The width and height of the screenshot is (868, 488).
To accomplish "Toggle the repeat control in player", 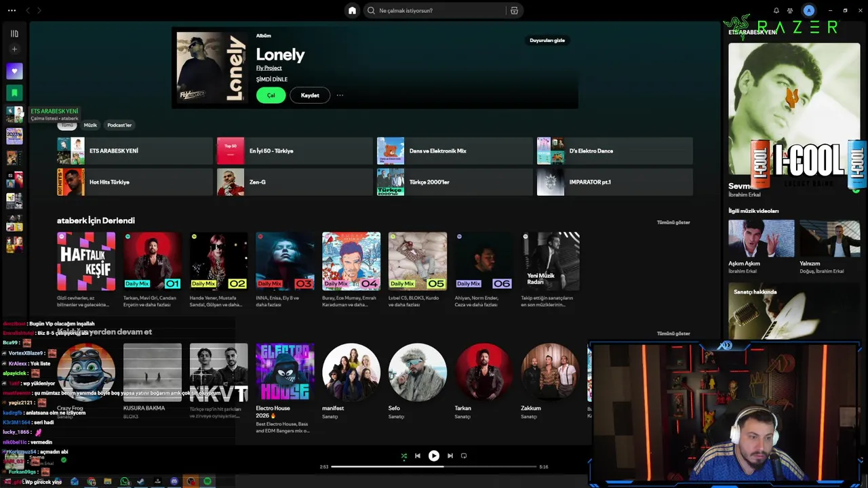I will 464,456.
